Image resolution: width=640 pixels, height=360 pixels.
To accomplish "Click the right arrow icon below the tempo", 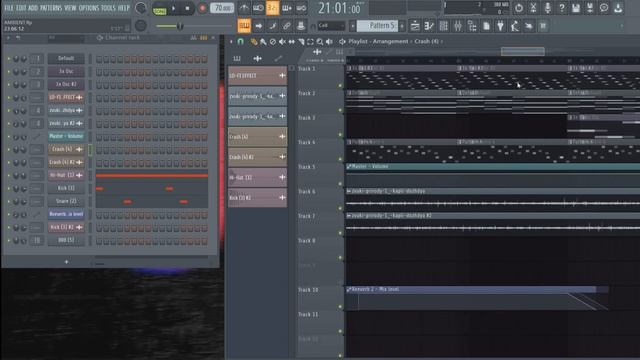I will (259, 26).
